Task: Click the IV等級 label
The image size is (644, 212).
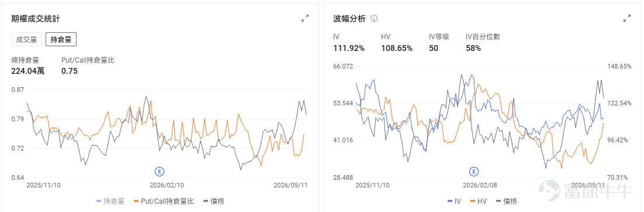Action: tap(439, 37)
